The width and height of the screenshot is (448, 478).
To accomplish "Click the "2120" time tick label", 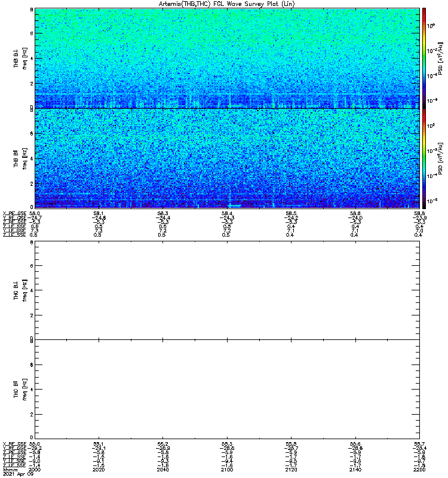I will click(291, 470).
